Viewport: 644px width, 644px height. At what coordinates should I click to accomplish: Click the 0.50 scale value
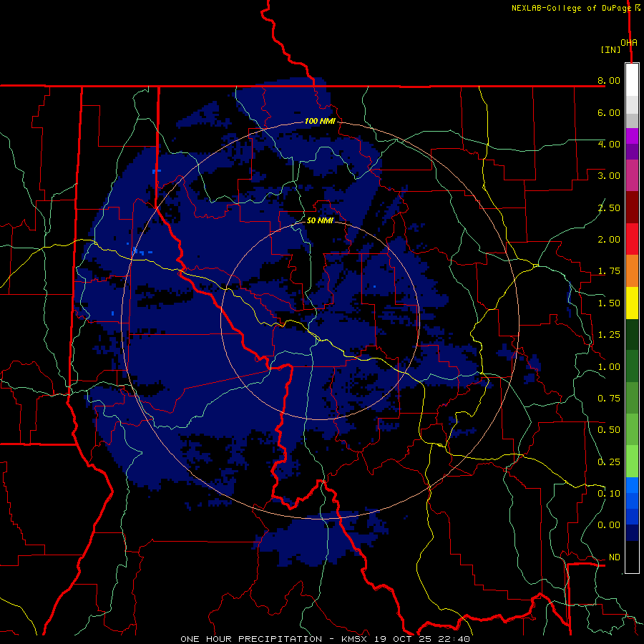(x=609, y=430)
